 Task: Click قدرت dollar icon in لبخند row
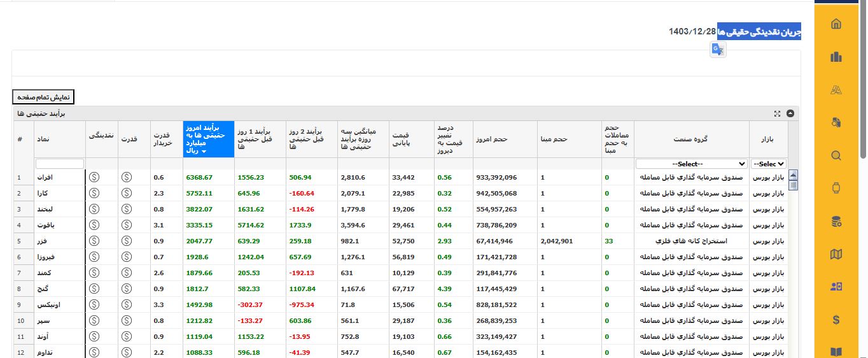coord(126,209)
